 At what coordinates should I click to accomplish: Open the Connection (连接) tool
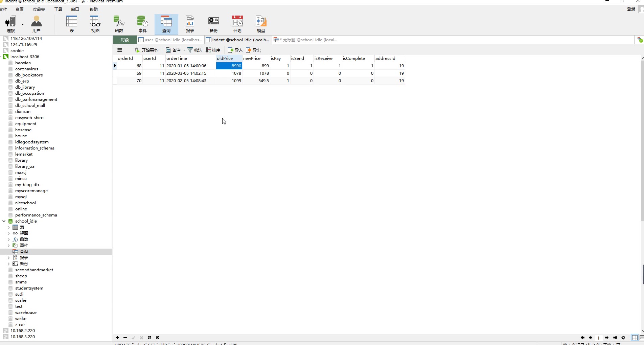[x=11, y=24]
